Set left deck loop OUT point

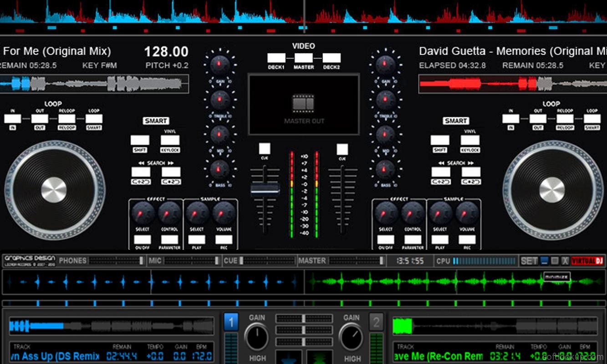point(40,119)
